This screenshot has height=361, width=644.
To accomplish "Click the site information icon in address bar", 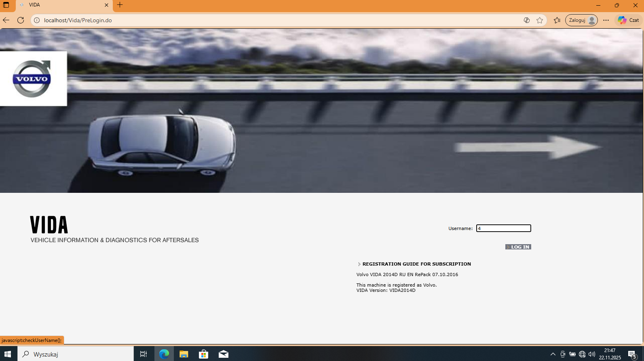I will [37, 20].
